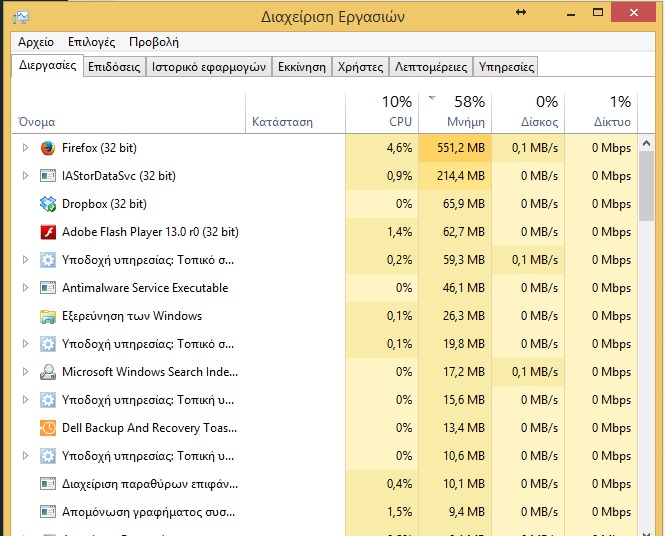The width and height of the screenshot is (665, 536).
Task: Maximize the Task Manager window
Action: pyautogui.click(x=598, y=12)
